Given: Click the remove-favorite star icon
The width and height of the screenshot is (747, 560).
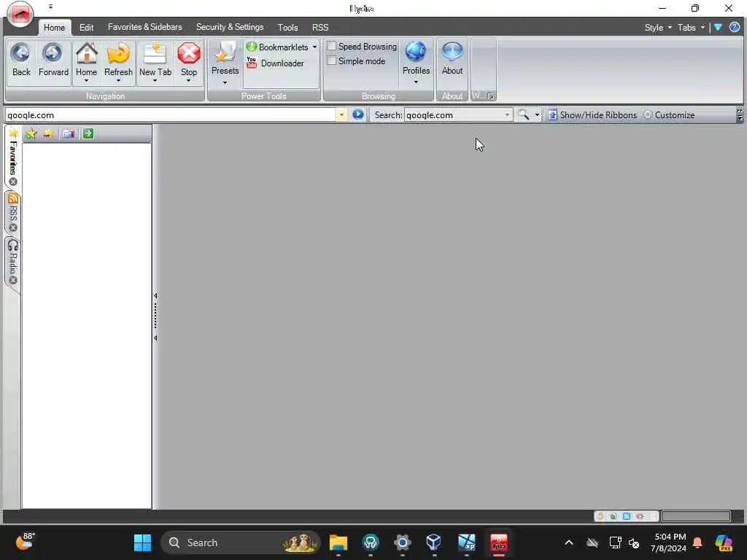Looking at the screenshot, I should [x=48, y=134].
